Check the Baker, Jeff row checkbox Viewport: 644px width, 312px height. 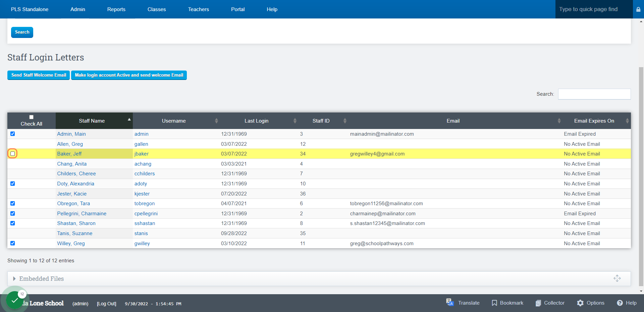pyautogui.click(x=13, y=154)
